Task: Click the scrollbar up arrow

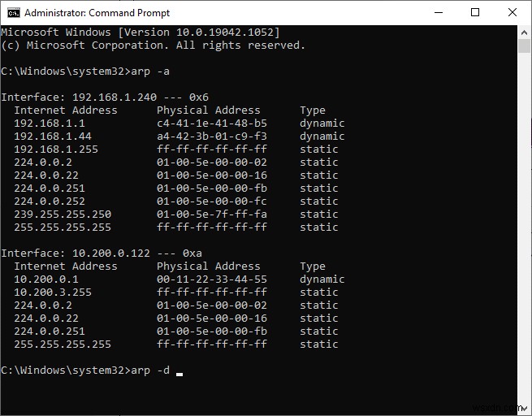Action: click(x=525, y=31)
